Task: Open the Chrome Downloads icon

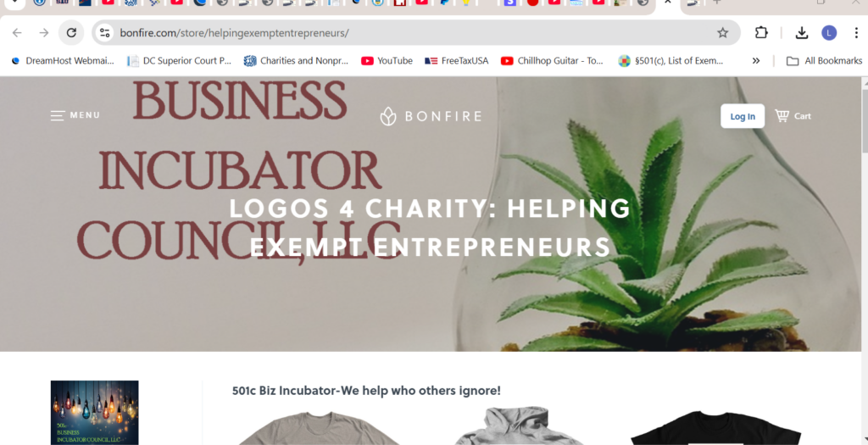Action: (x=802, y=33)
